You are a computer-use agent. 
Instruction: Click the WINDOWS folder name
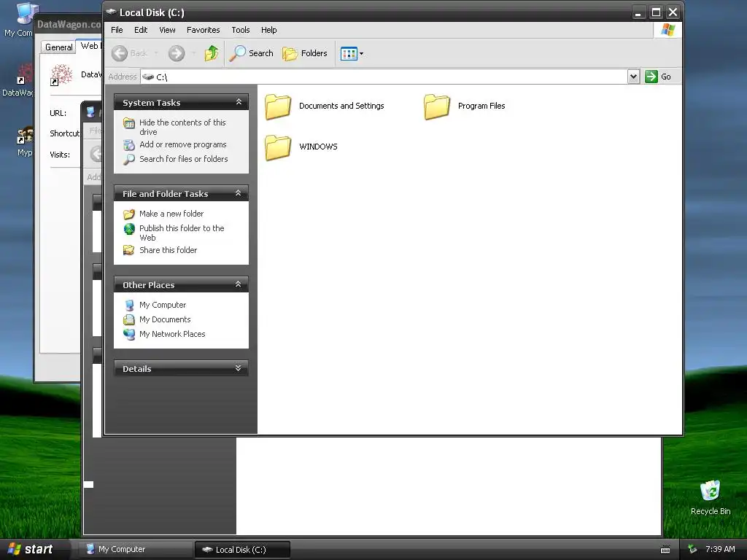[318, 147]
